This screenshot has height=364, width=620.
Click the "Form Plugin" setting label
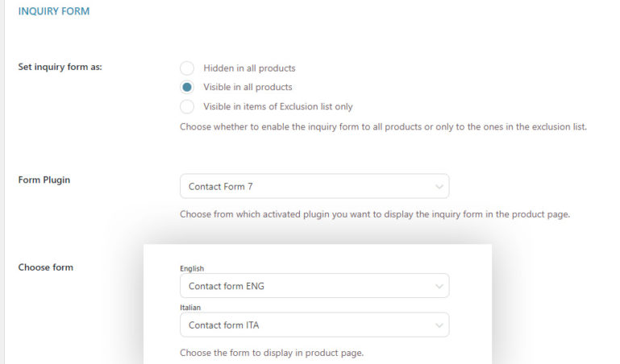pos(44,180)
